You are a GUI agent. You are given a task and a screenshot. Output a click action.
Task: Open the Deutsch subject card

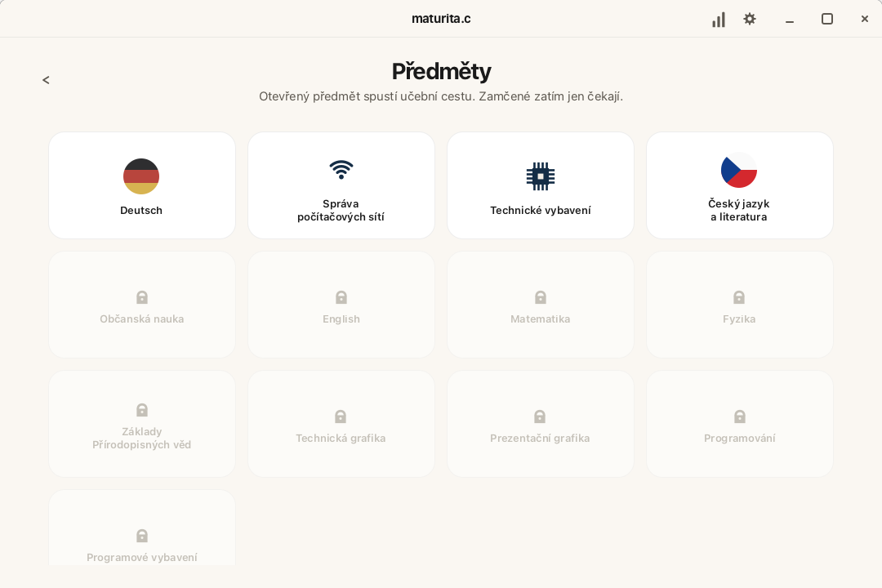pyautogui.click(x=142, y=185)
